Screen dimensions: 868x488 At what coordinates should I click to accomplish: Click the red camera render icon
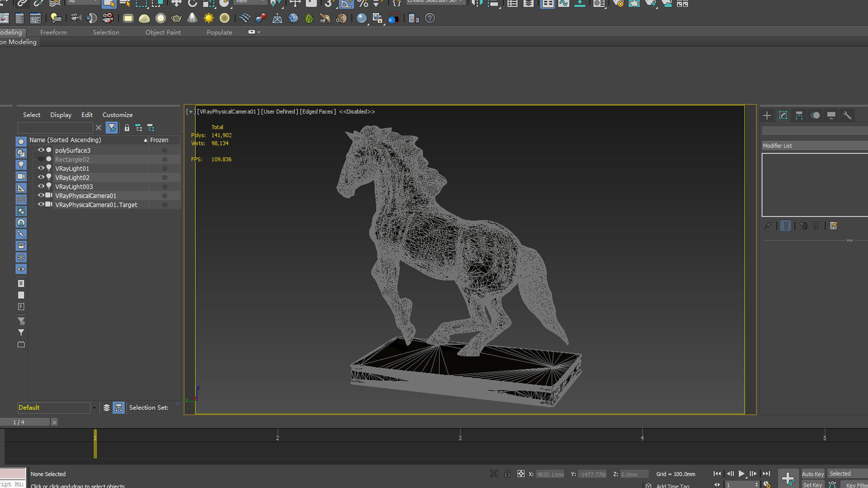click(x=108, y=18)
